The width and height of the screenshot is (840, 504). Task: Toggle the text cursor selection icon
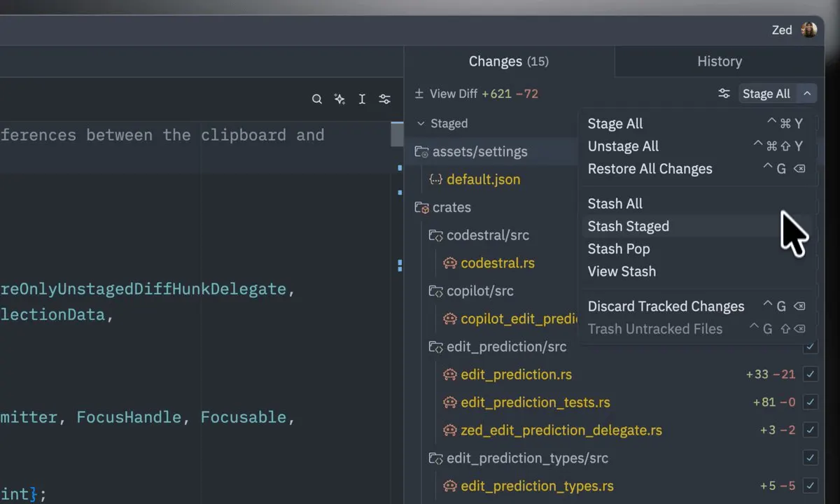362,99
